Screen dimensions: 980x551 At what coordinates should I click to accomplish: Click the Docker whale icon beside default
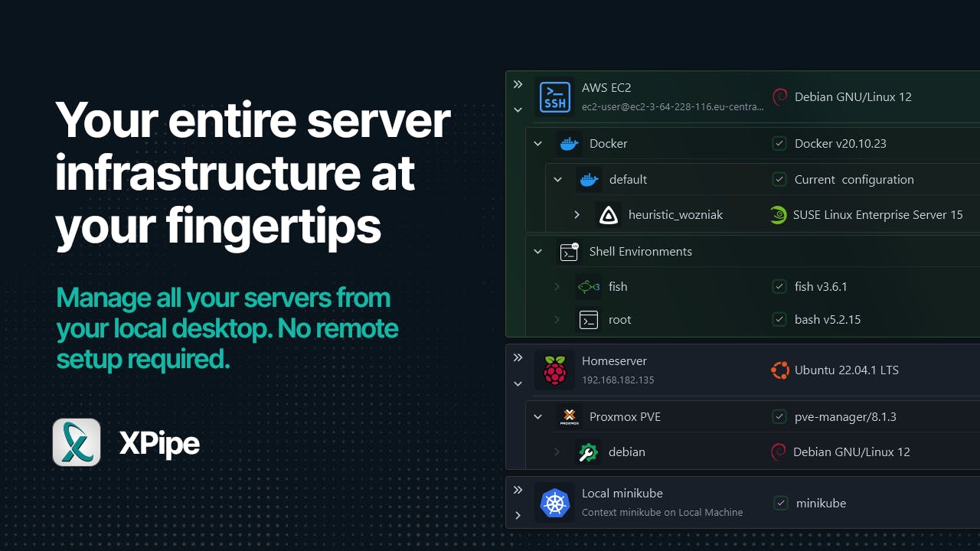(x=589, y=180)
